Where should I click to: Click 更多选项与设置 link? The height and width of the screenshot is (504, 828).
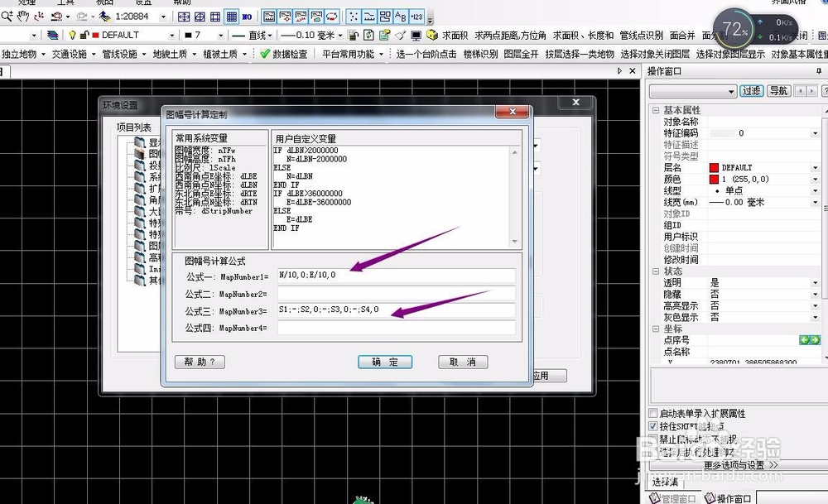point(741,465)
